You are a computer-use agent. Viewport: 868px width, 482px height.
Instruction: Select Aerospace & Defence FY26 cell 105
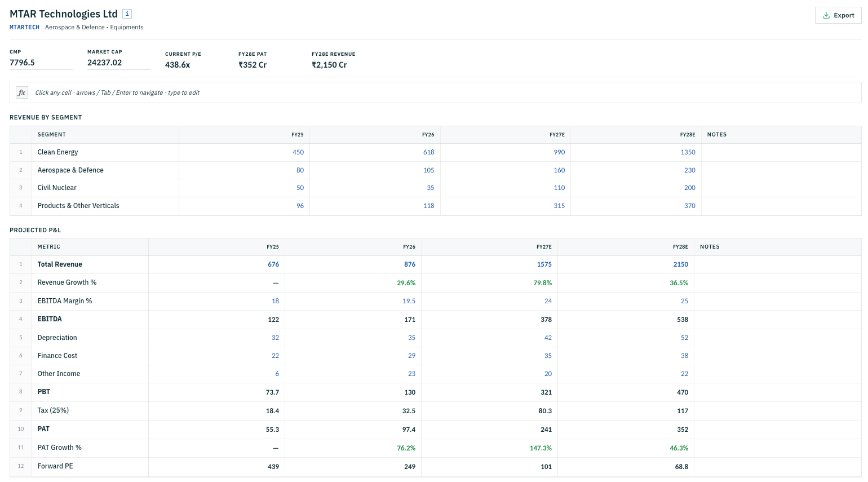coord(375,170)
